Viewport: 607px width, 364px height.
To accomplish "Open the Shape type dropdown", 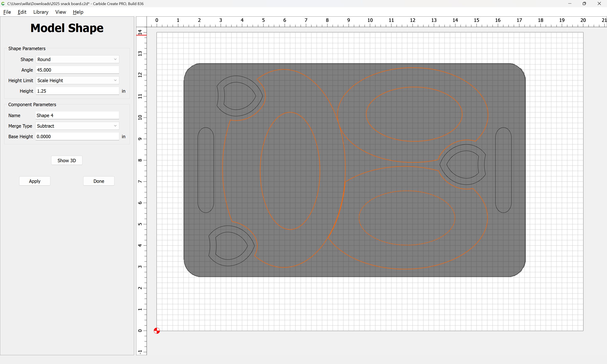I will (77, 59).
